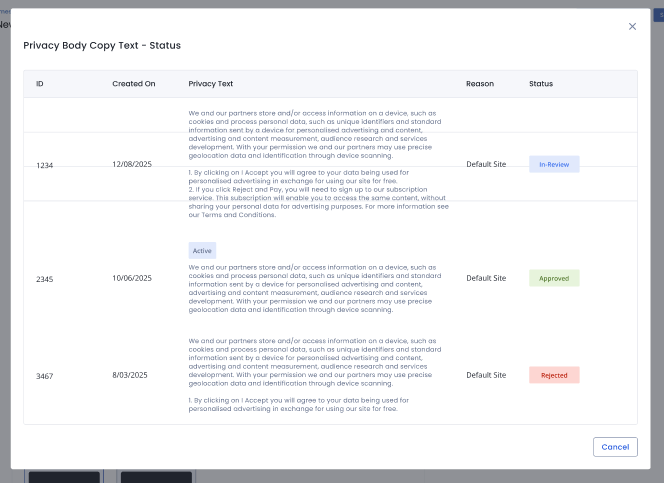Image resolution: width=664 pixels, height=483 pixels.
Task: Click the Rejected status badge
Action: 554,375
